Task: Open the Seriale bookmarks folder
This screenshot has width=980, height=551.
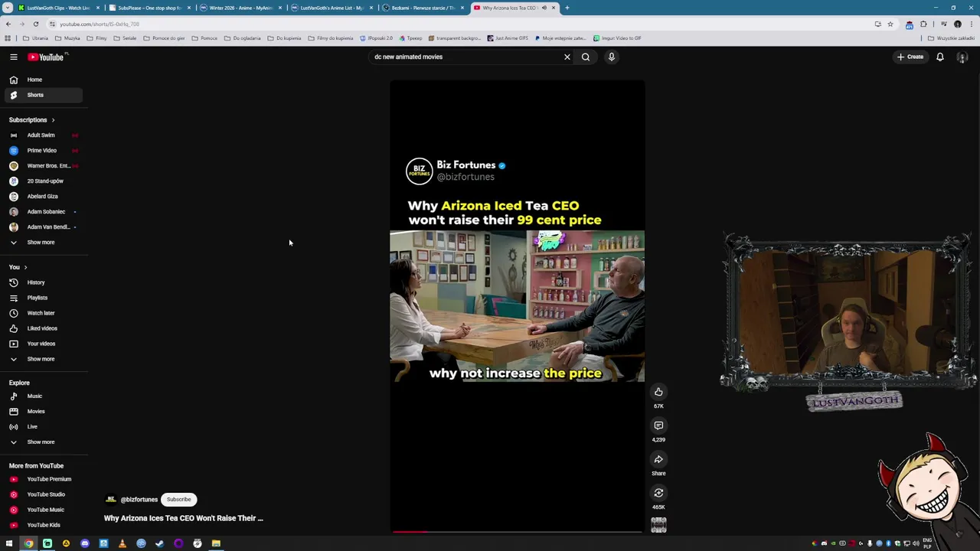Action: [125, 38]
